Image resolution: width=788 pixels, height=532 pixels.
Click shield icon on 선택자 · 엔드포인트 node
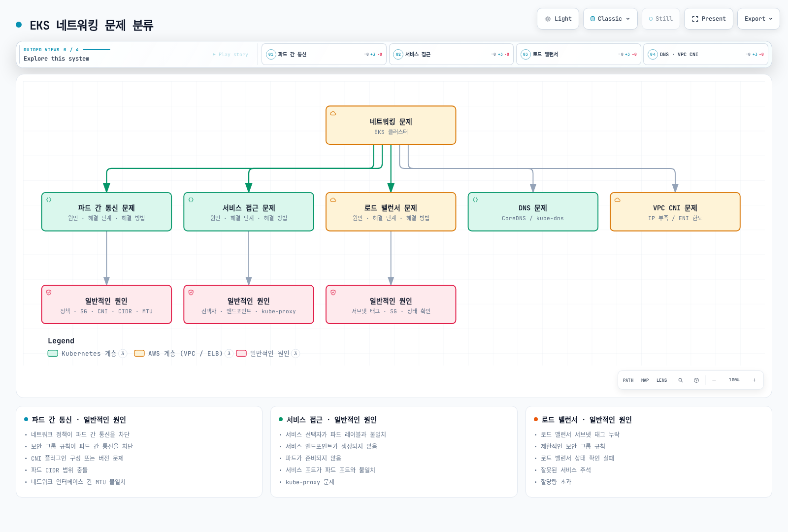(191, 293)
